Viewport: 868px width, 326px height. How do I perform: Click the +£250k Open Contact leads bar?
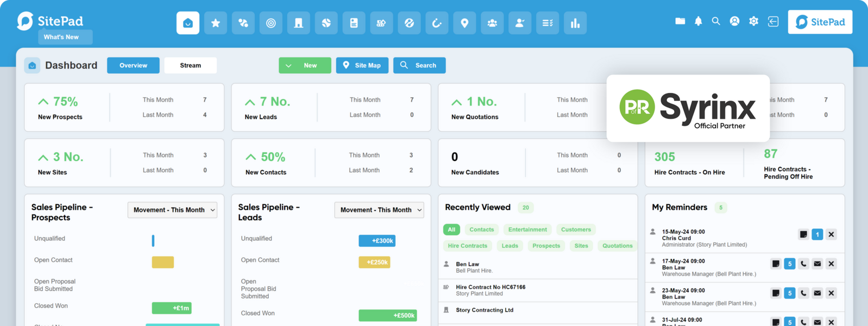tap(374, 262)
